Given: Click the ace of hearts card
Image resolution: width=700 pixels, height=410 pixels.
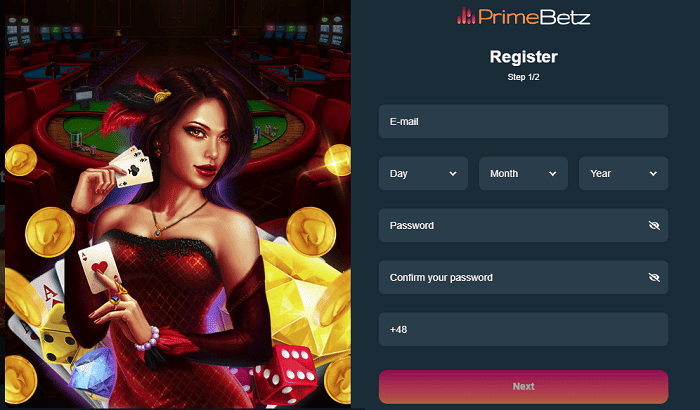Looking at the screenshot, I should pos(99,267).
